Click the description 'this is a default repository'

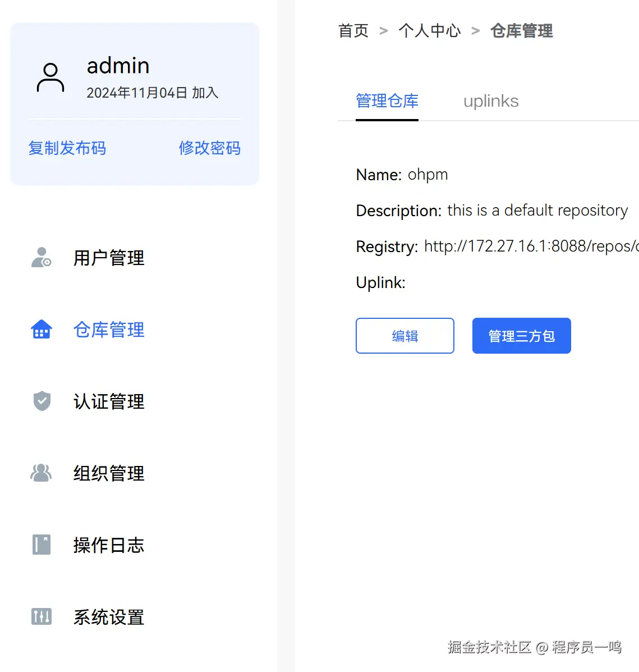pyautogui.click(x=537, y=211)
